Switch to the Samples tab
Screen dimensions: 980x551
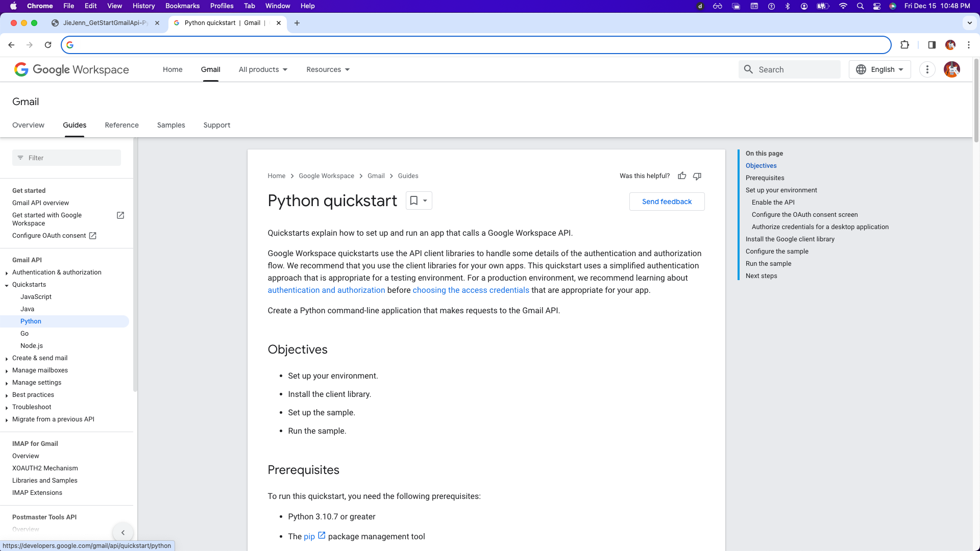171,125
